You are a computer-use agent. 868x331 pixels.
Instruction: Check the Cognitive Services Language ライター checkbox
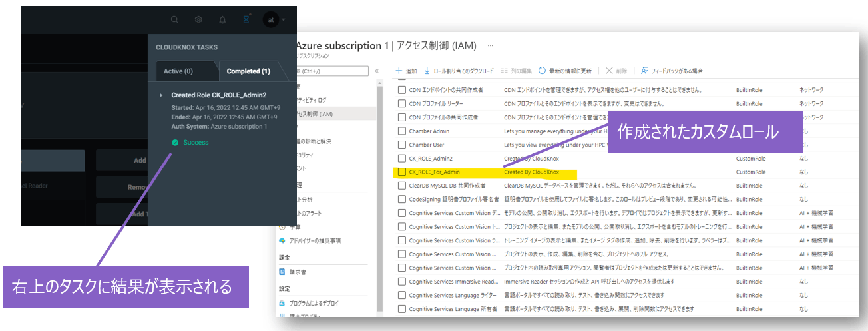click(x=401, y=295)
